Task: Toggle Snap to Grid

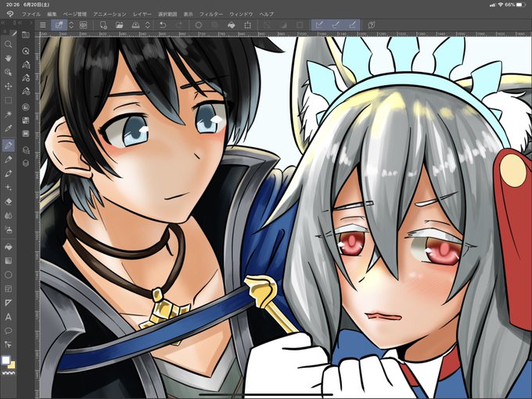Action: coord(352,25)
